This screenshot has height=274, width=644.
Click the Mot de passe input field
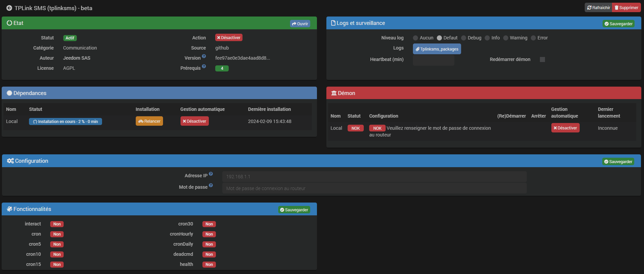(x=374, y=188)
